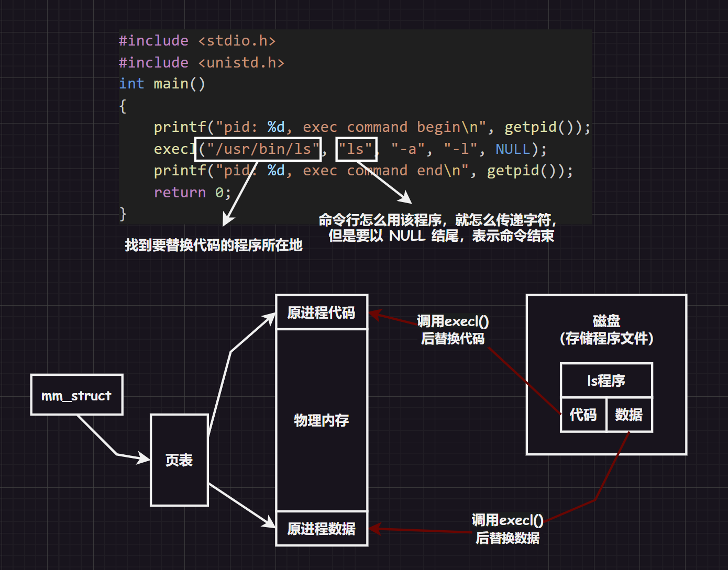
Task: Select the 原进程代码 code segment box
Action: pos(321,311)
